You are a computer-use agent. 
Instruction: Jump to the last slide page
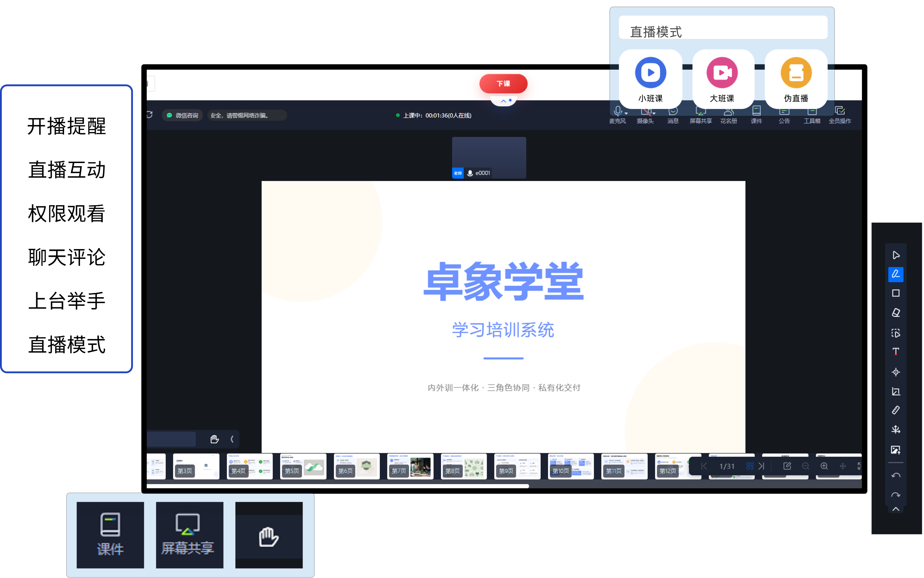(761, 466)
